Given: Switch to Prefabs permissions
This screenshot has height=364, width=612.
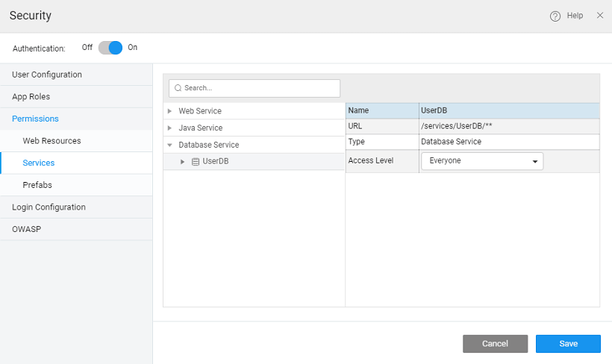Looking at the screenshot, I should [x=37, y=185].
